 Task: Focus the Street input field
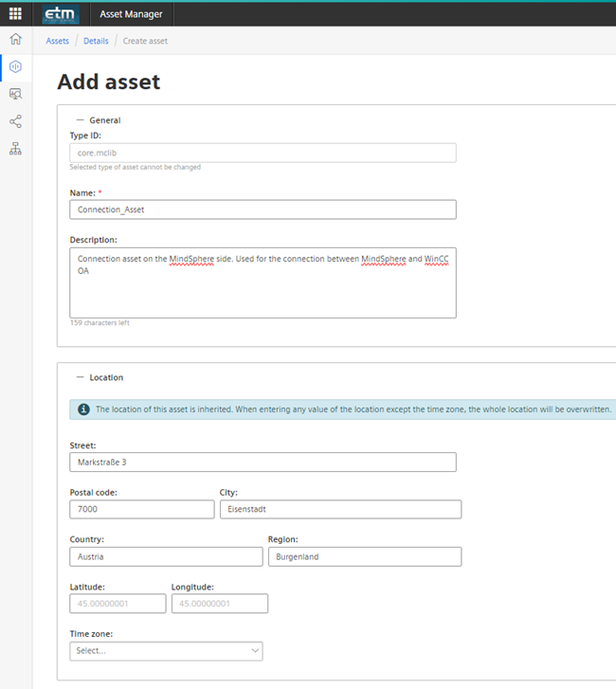263,462
